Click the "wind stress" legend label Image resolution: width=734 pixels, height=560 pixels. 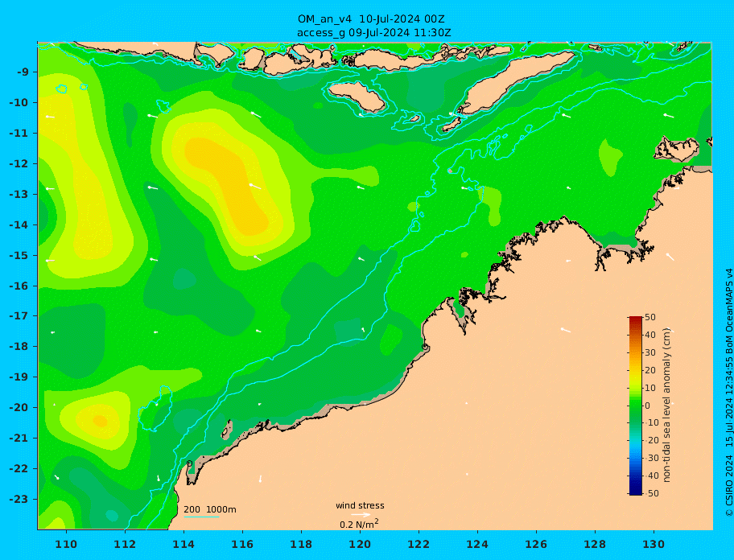point(360,506)
